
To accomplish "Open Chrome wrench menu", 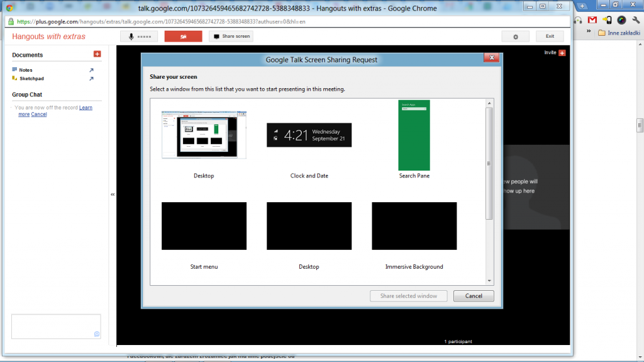I will coord(636,20).
